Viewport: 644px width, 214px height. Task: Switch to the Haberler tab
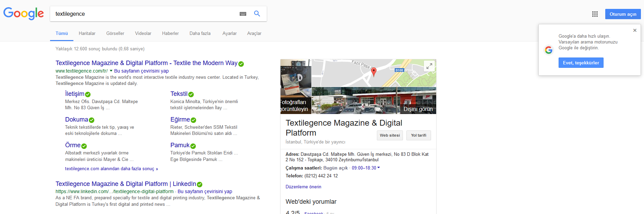(170, 34)
